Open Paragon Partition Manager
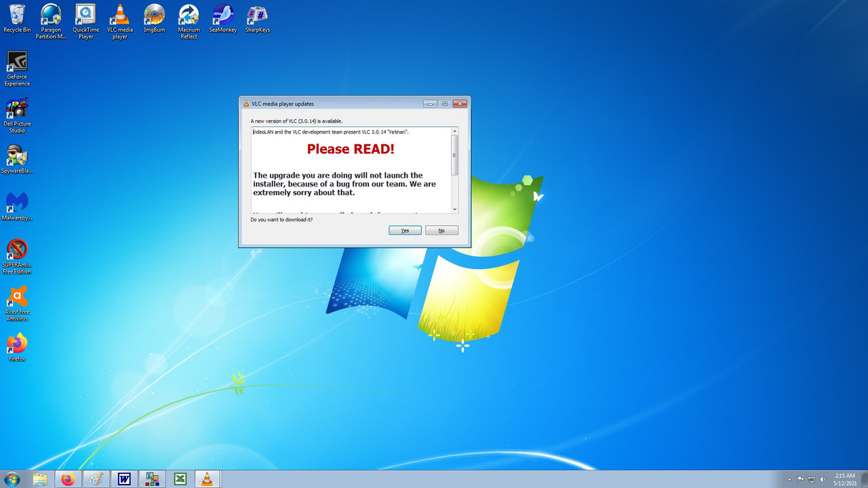Screen dimensions: 868x488 pyautogui.click(x=50, y=17)
